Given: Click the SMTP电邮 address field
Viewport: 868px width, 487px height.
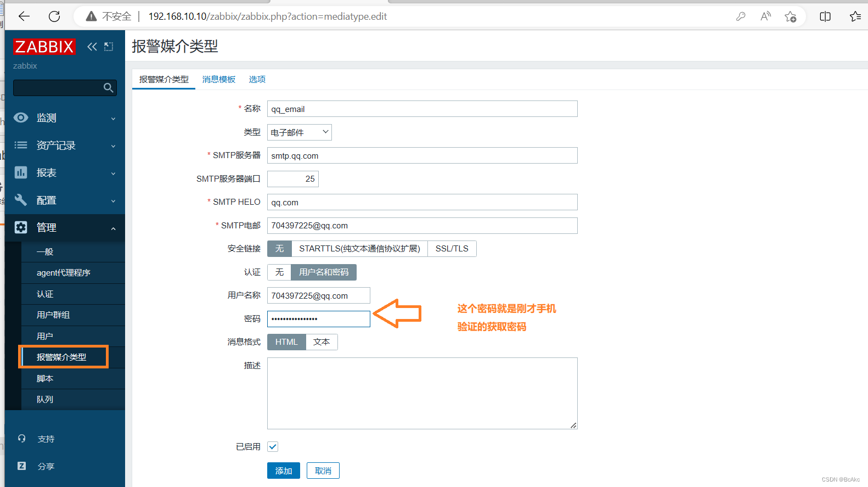Looking at the screenshot, I should [422, 226].
